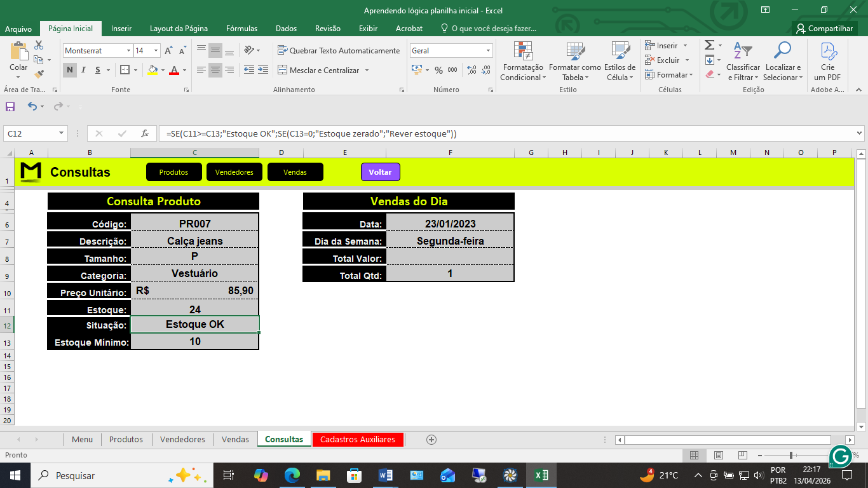The height and width of the screenshot is (488, 868).
Task: Open Formatar como Tabela gallery
Action: point(575,62)
